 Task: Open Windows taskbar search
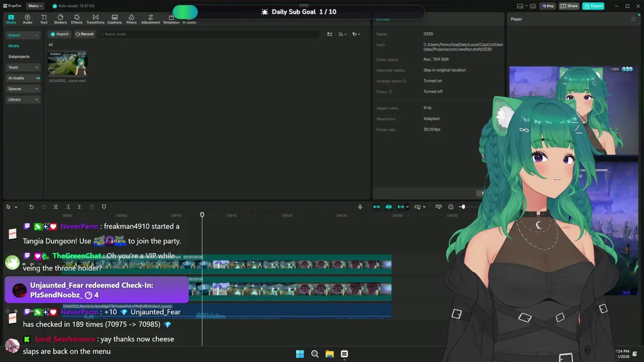point(315,354)
